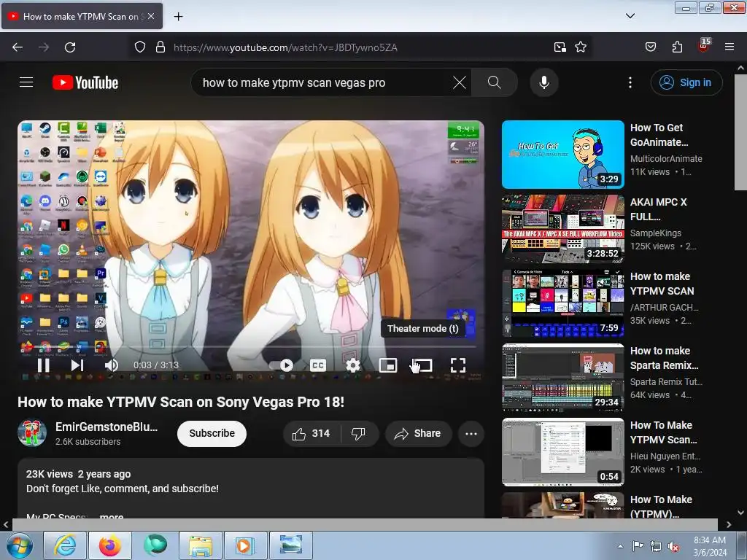Open tracking protection shield icon

click(139, 47)
